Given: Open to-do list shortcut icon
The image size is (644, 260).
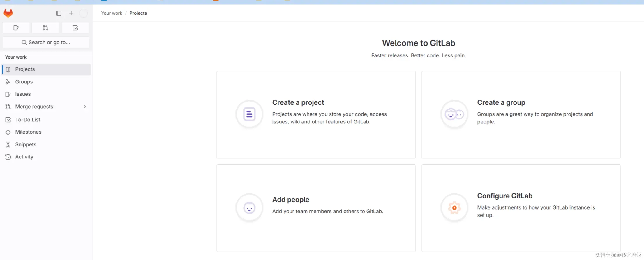Looking at the screenshot, I should pyautogui.click(x=75, y=28).
